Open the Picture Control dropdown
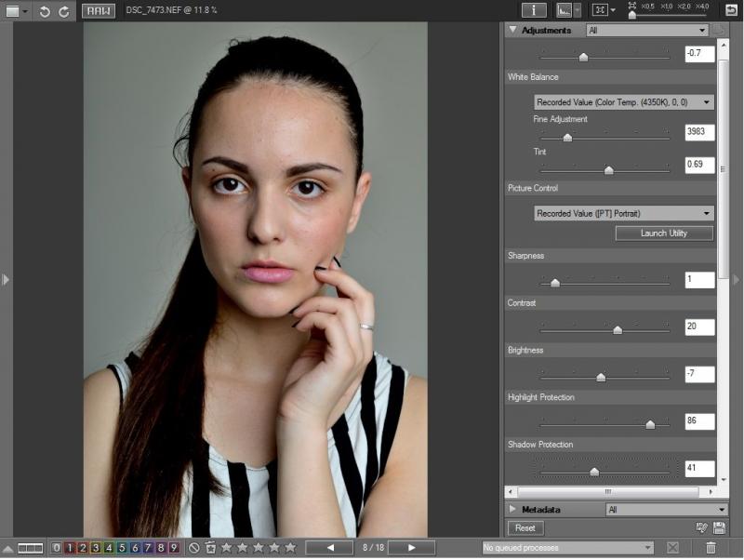 pyautogui.click(x=623, y=214)
